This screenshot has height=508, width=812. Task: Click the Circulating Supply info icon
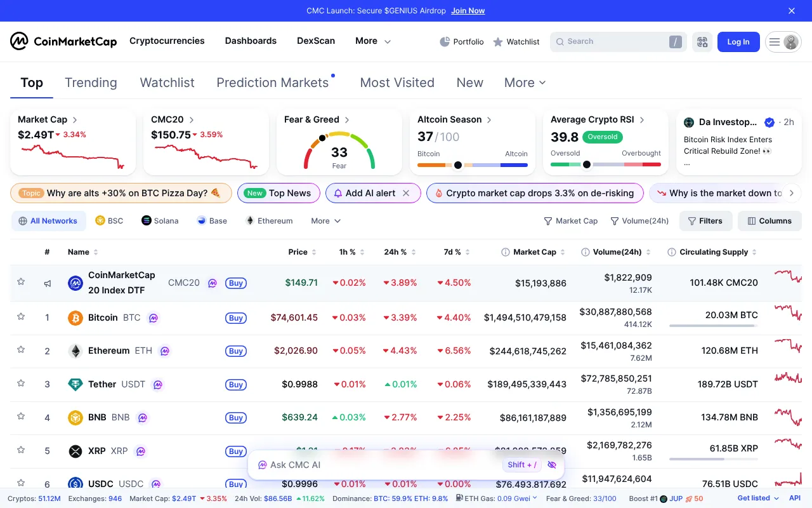(672, 252)
